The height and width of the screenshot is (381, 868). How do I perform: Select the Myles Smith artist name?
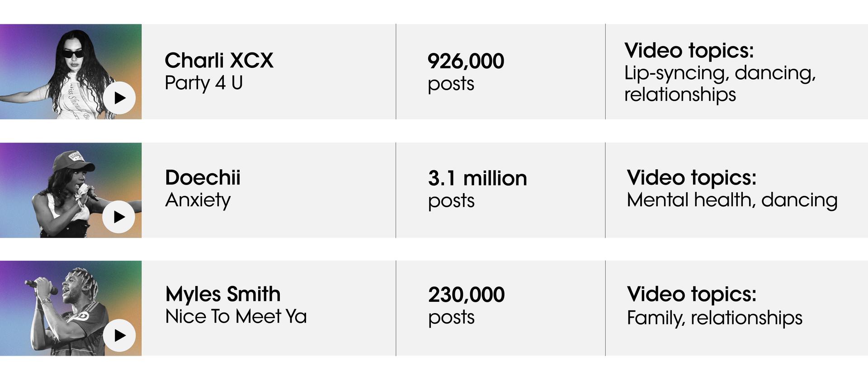click(223, 294)
